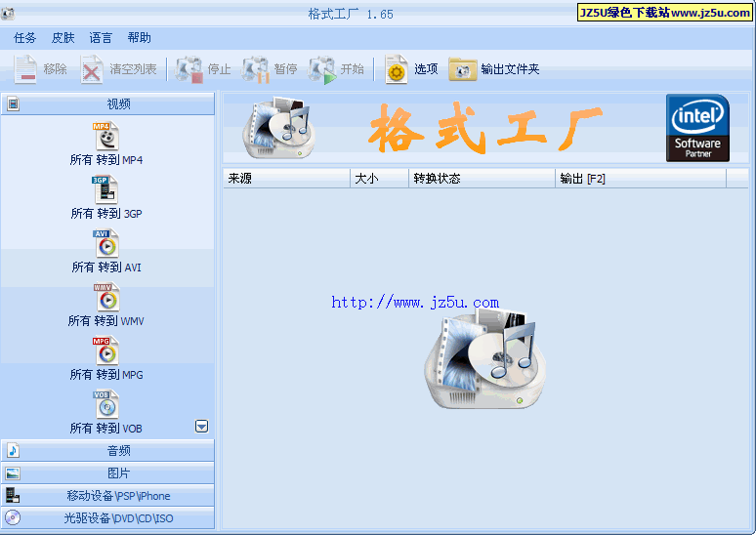Click the picture icon beside 图片
Image resolution: width=756 pixels, height=535 pixels.
[13, 473]
